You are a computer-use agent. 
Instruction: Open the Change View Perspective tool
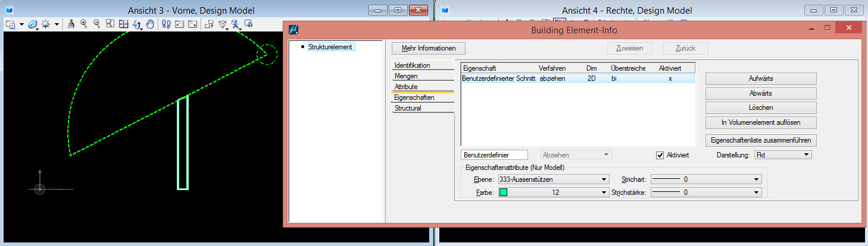pyautogui.click(x=223, y=24)
